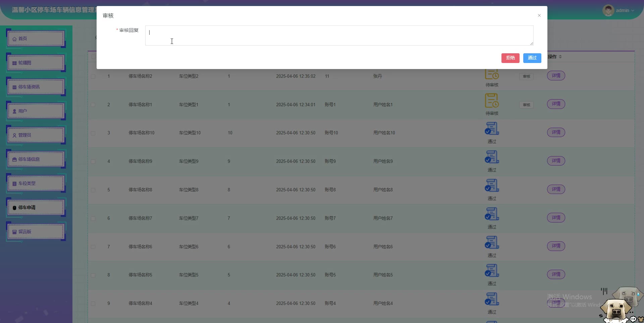The width and height of the screenshot is (644, 323).
Task: Toggle the checkbox for row 8 停车场名称5
Action: click(93, 275)
